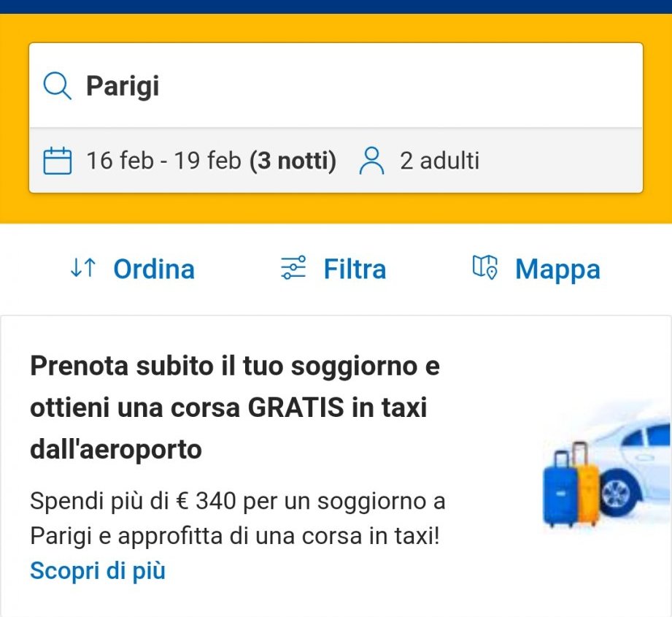Tap the search magnifier icon
Viewport: 672px width, 617px height.
pyautogui.click(x=58, y=86)
